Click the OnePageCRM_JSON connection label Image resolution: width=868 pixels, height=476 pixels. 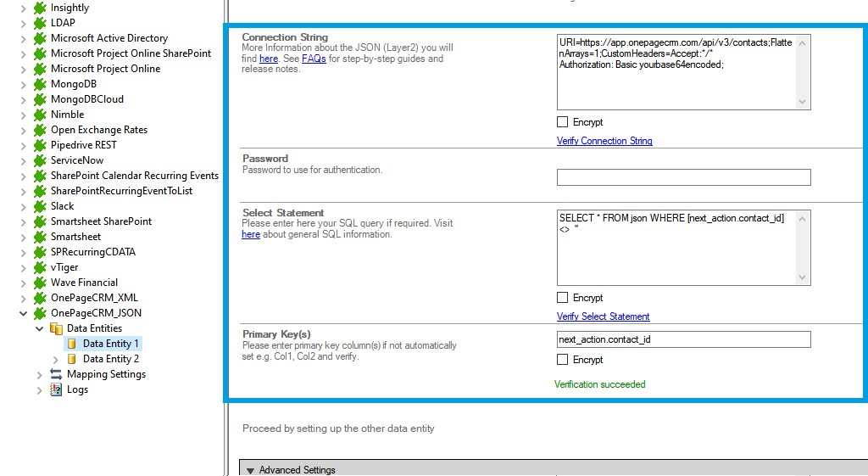pyautogui.click(x=97, y=313)
